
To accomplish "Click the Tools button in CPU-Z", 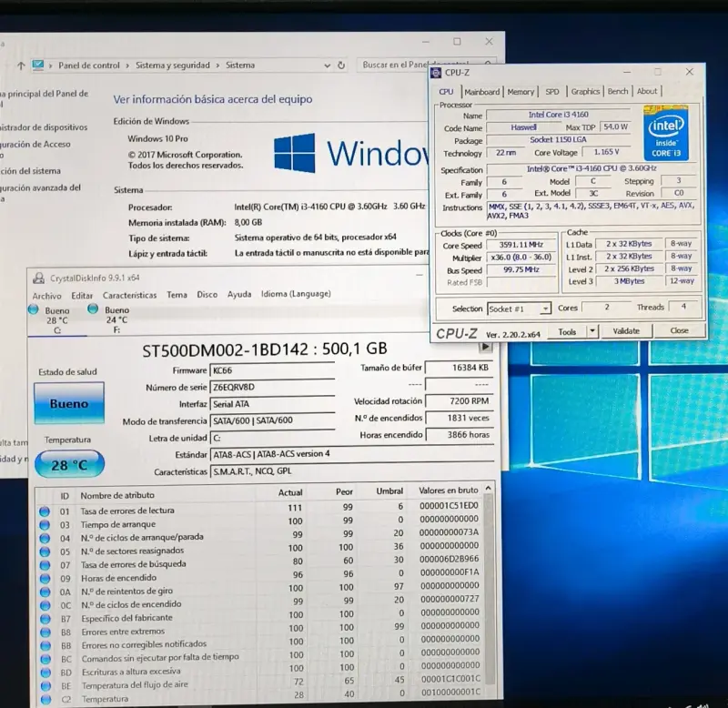I will pyautogui.click(x=567, y=331).
